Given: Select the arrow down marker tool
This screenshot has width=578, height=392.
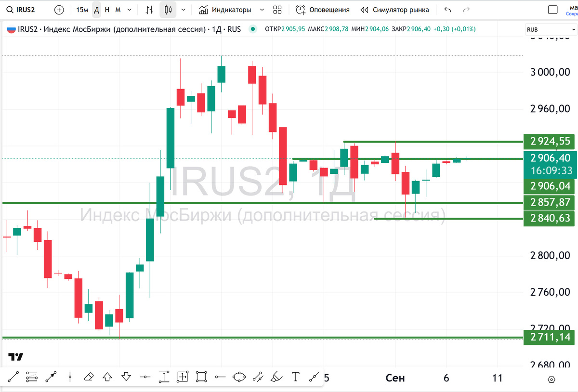Looking at the screenshot, I should click(126, 377).
